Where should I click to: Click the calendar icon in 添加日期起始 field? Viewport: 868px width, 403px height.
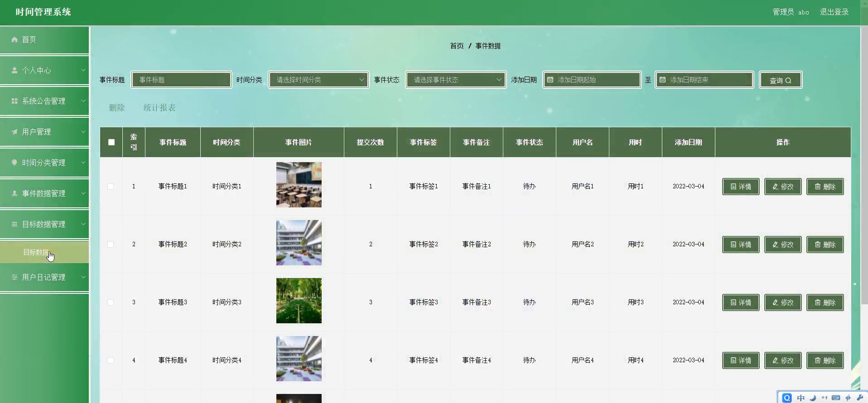[x=550, y=80]
